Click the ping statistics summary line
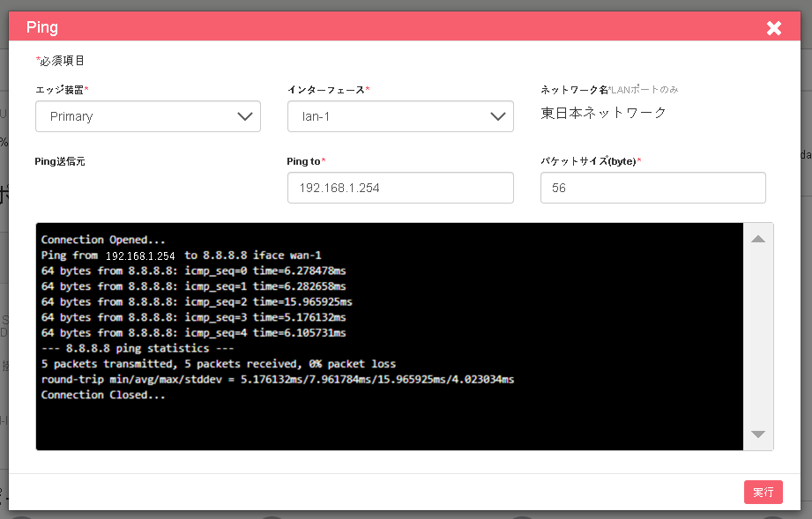The width and height of the screenshot is (812, 519). click(x=138, y=348)
